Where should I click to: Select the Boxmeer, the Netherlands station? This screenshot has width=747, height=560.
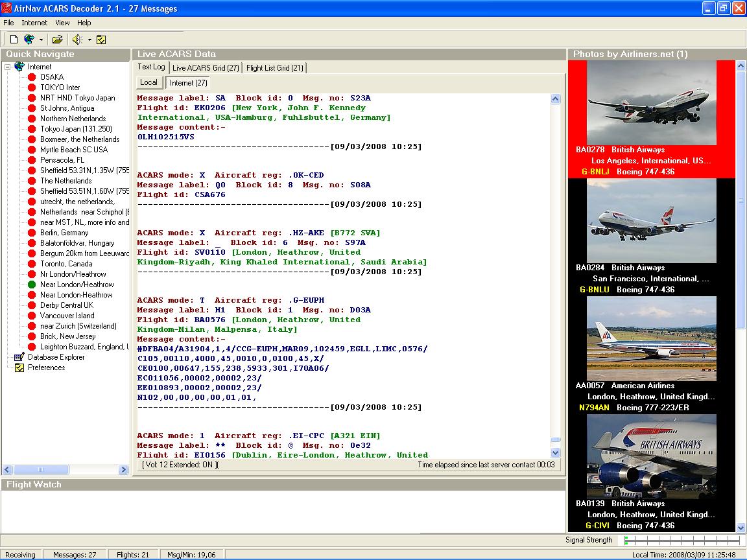tap(80, 139)
